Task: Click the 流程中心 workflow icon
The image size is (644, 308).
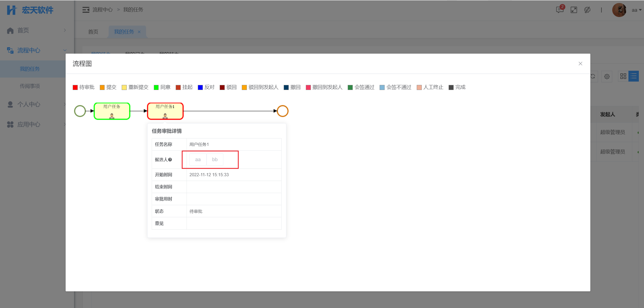Action: (10, 50)
